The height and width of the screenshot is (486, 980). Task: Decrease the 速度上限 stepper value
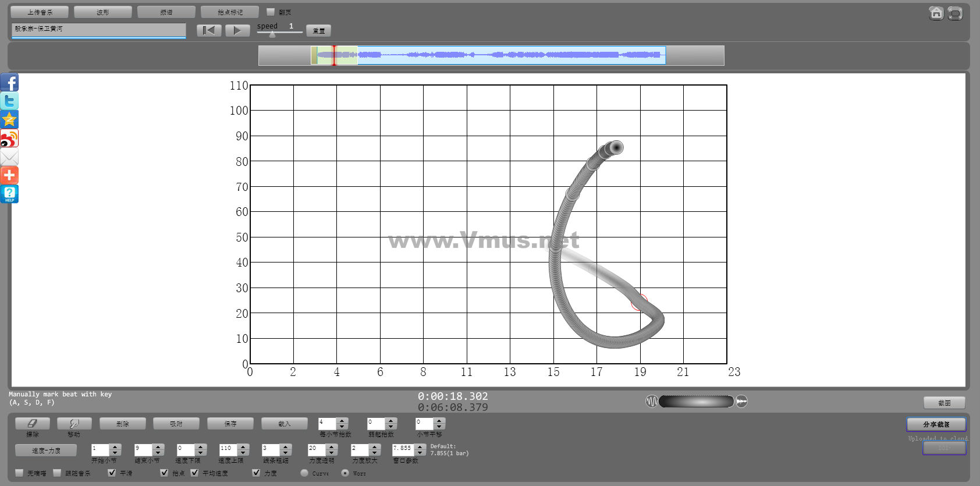pos(243,453)
